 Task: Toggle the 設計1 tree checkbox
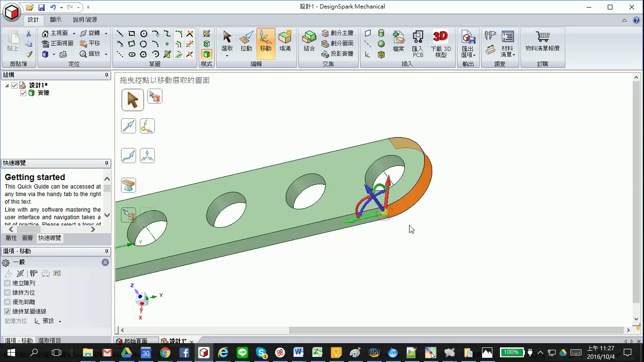pos(15,85)
